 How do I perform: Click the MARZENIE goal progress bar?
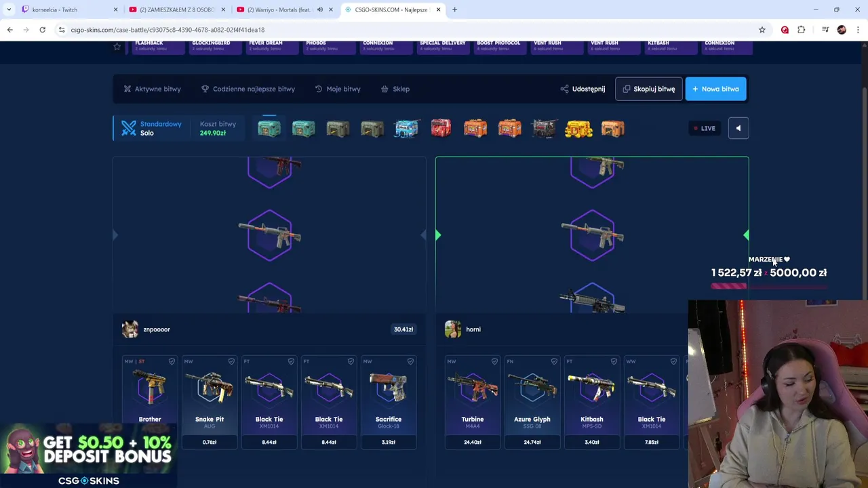click(x=769, y=286)
